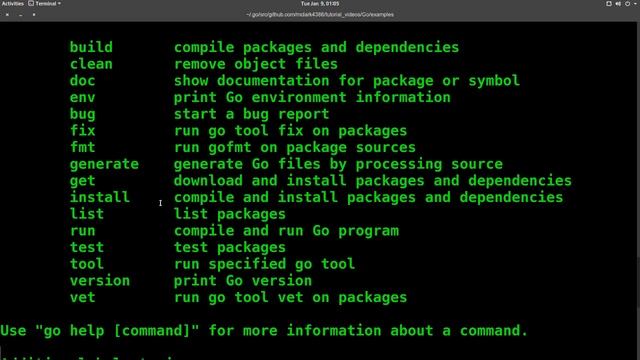Image resolution: width=640 pixels, height=360 pixels.
Task: Click the volume icon in system tray
Action: click(x=618, y=4)
